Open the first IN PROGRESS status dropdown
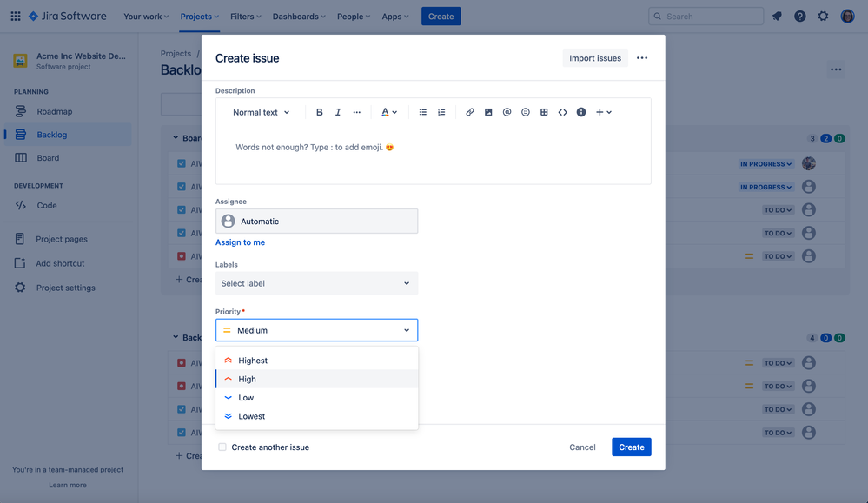 click(x=766, y=164)
